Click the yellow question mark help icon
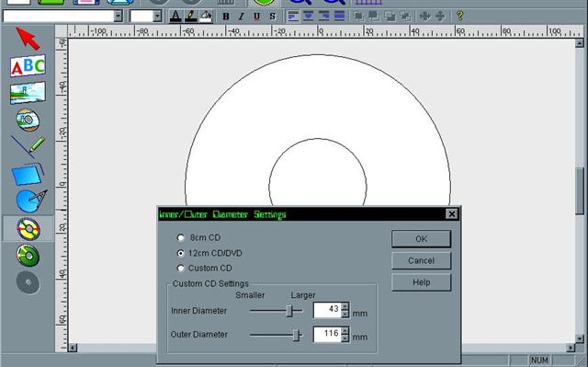This screenshot has height=367, width=588. click(x=459, y=16)
